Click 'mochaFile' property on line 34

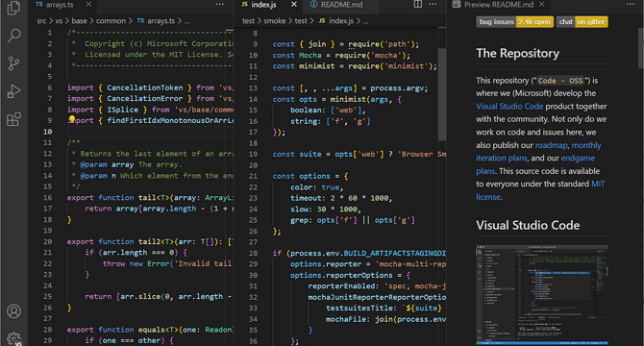[x=345, y=319]
